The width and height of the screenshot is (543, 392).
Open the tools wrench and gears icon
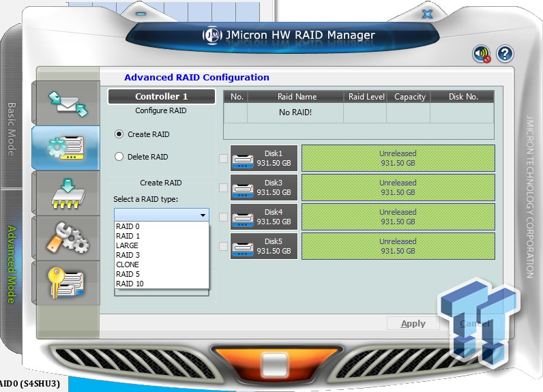coord(66,237)
